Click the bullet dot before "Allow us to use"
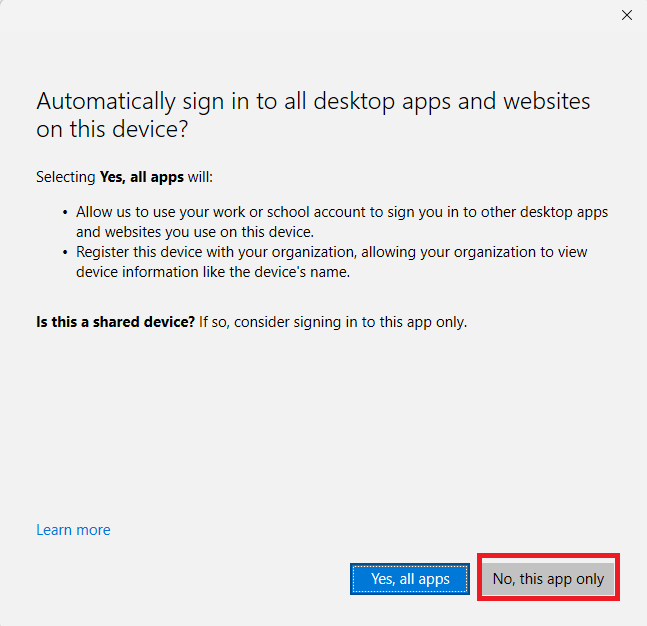The height and width of the screenshot is (626, 647). (x=64, y=214)
